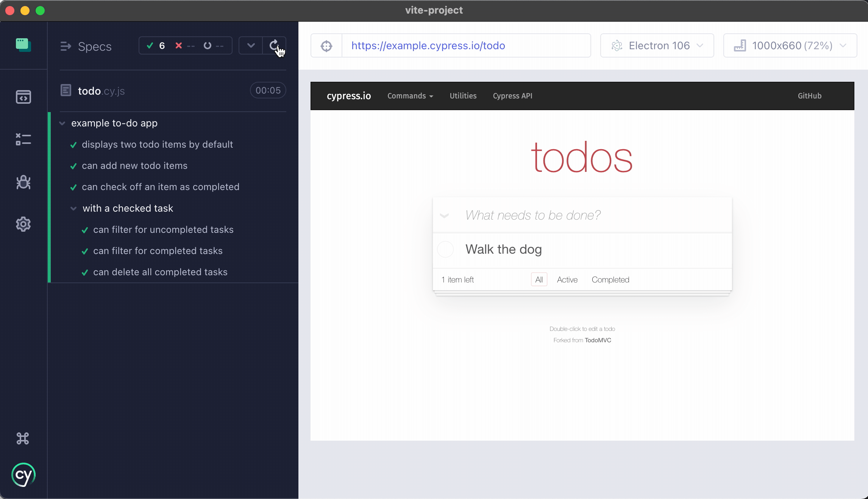Open keyboard shortcuts command icon
This screenshot has height=499, width=868.
(23, 438)
